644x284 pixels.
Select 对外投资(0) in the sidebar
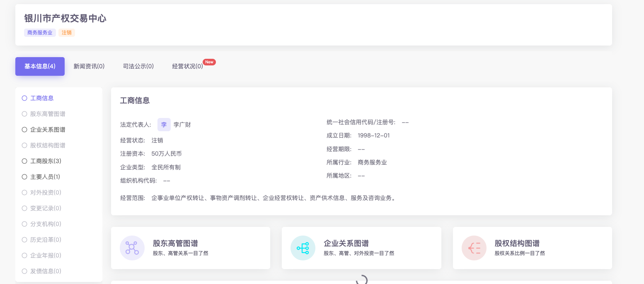coord(46,193)
